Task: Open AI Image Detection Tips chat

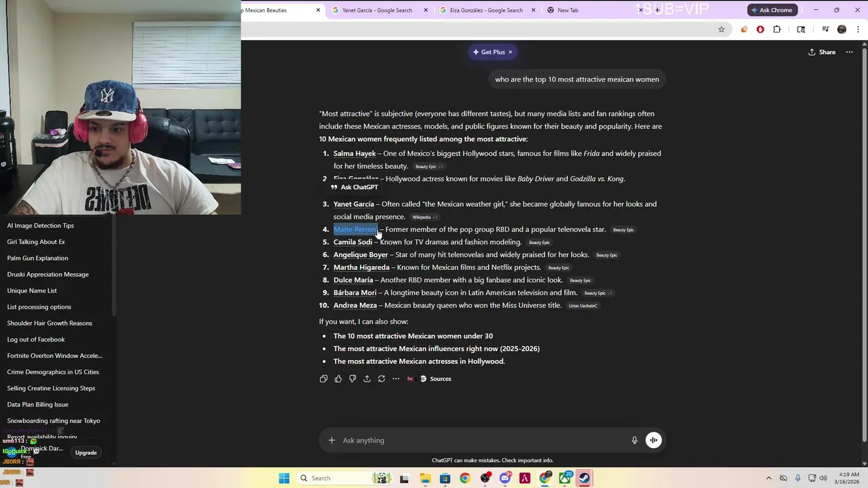Action: (41, 226)
